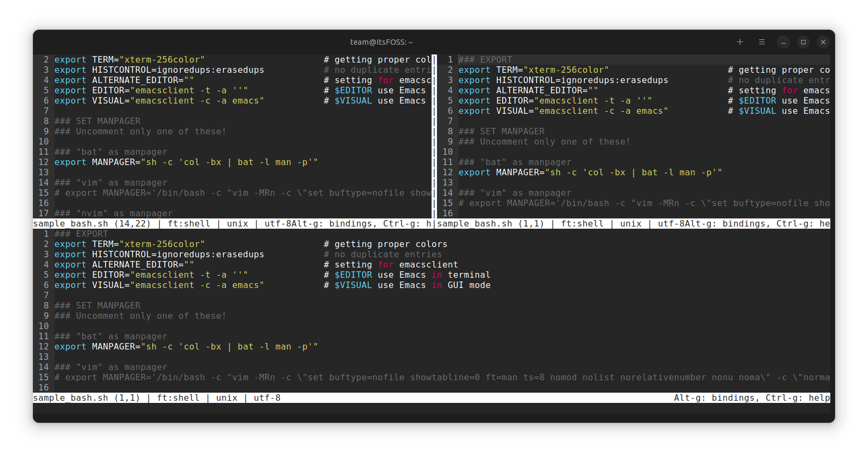The width and height of the screenshot is (868, 459).
Task: Click '### SET MANPAGER' in the top-left pane
Action: [x=98, y=121]
